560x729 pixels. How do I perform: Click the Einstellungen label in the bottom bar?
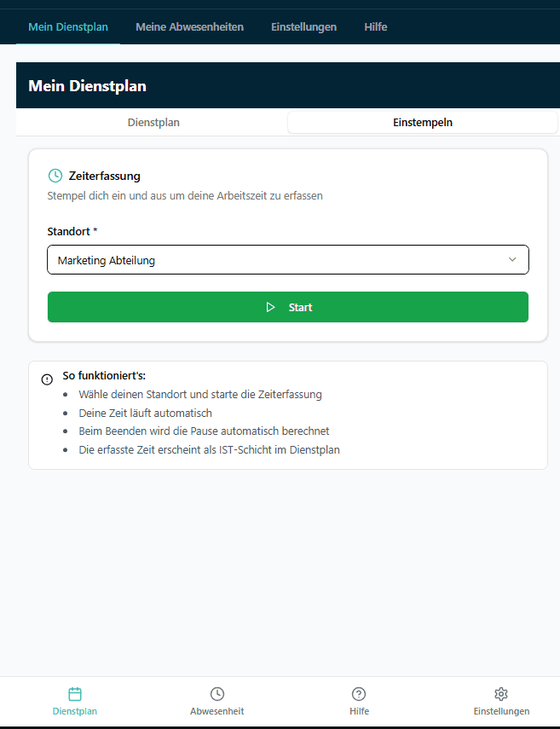(x=501, y=711)
